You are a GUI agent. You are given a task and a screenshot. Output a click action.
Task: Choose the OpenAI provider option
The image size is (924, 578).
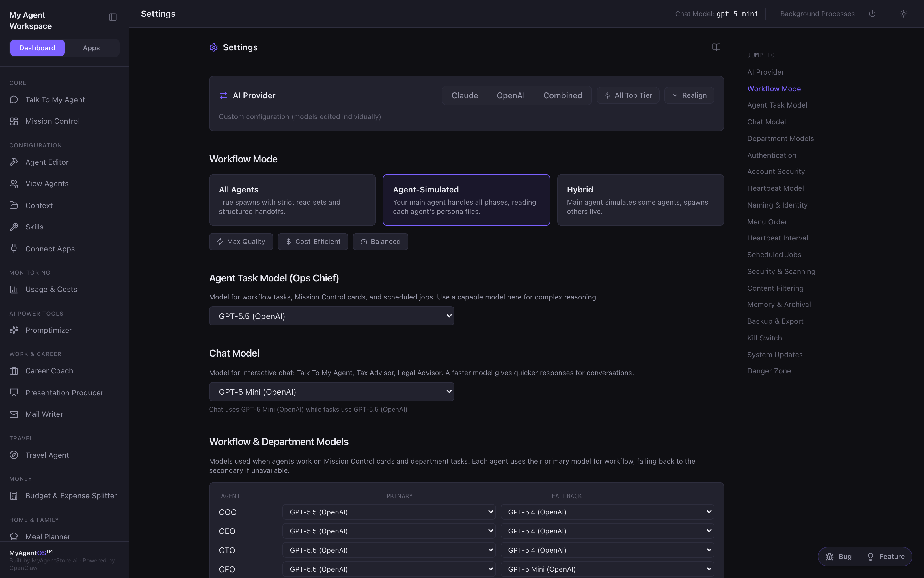[511, 96]
